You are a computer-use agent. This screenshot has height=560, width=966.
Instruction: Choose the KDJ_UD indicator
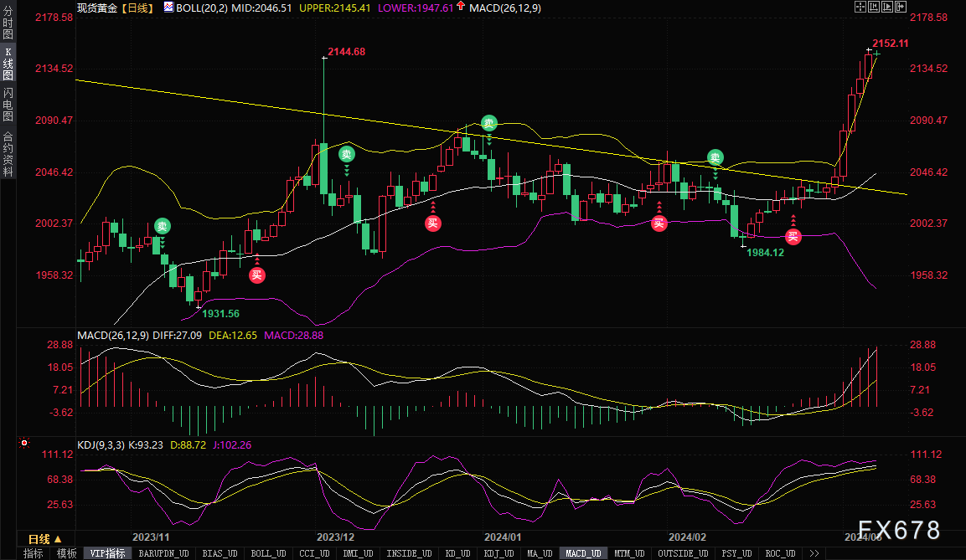coord(499,553)
